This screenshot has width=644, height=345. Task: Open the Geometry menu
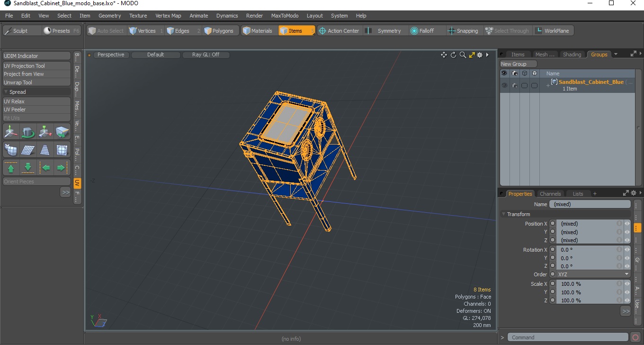click(x=109, y=16)
